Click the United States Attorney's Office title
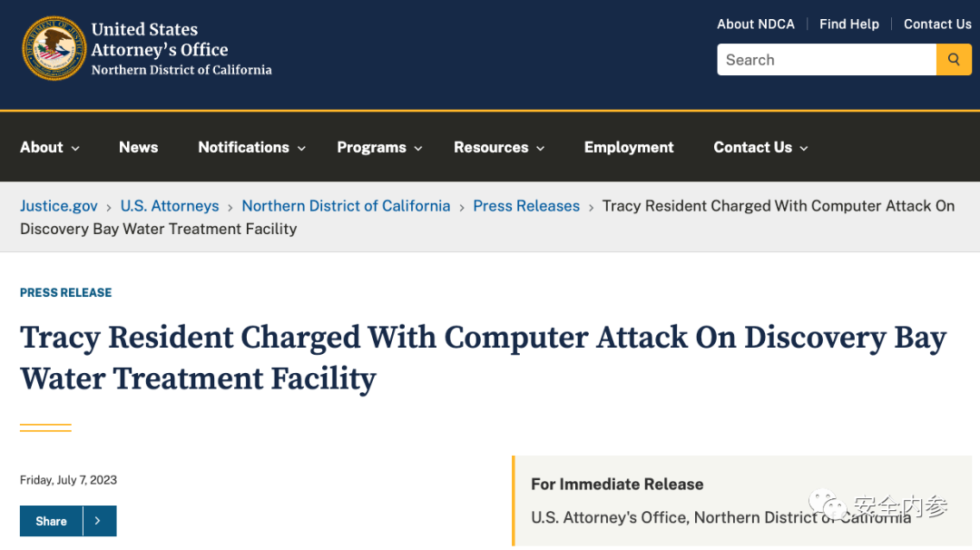 tap(160, 39)
